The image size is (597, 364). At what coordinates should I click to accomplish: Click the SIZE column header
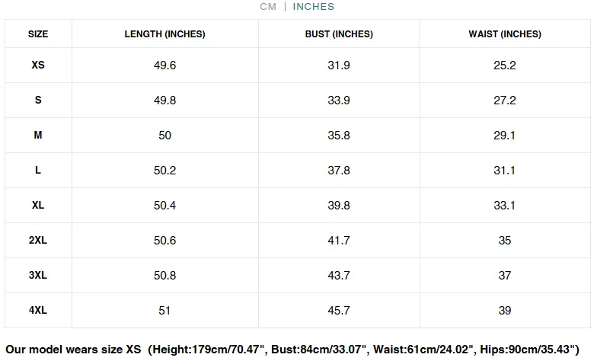(x=38, y=34)
